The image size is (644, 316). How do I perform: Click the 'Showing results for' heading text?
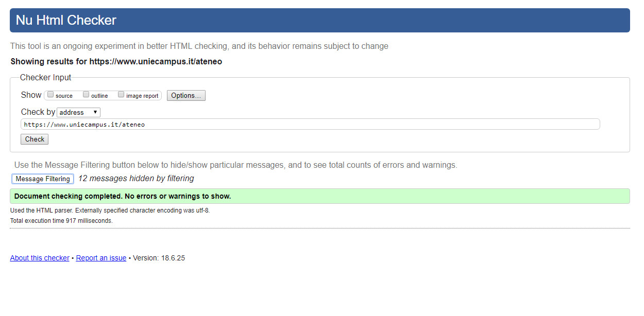(x=116, y=62)
